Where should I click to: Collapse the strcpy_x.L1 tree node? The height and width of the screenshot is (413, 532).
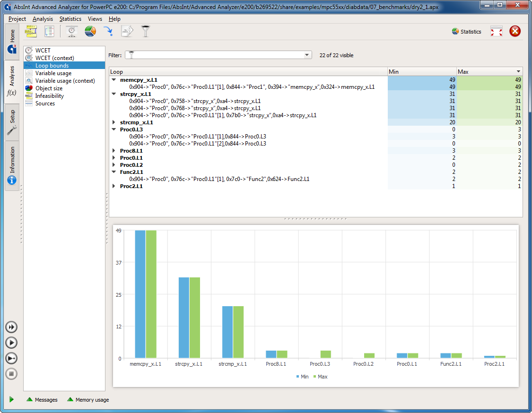click(114, 94)
